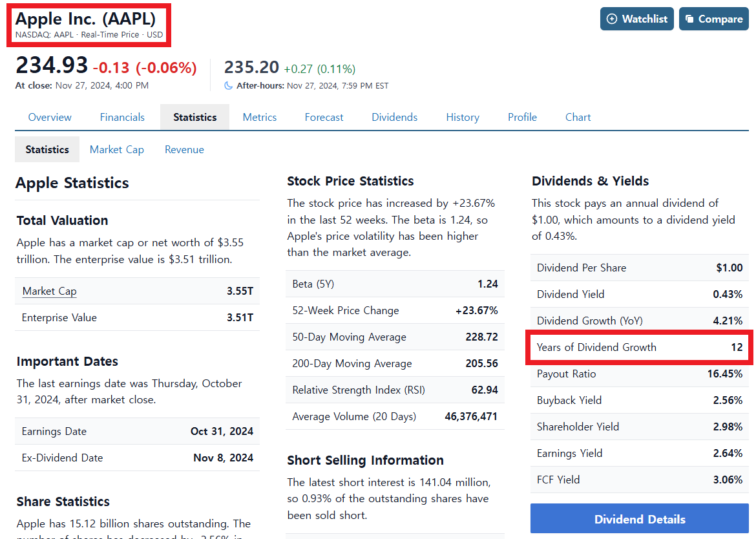This screenshot has height=539, width=756.
Task: Click the 0.43% dividend yield value
Action: click(x=728, y=295)
